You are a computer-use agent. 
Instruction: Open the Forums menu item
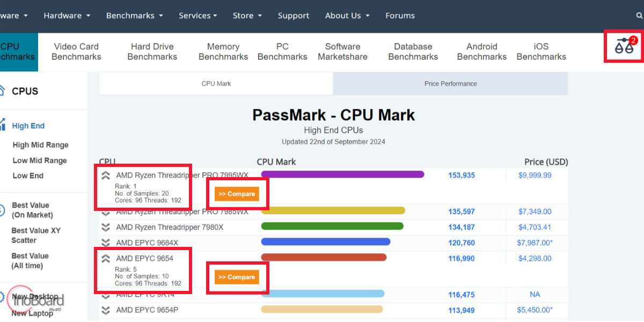coord(400,16)
